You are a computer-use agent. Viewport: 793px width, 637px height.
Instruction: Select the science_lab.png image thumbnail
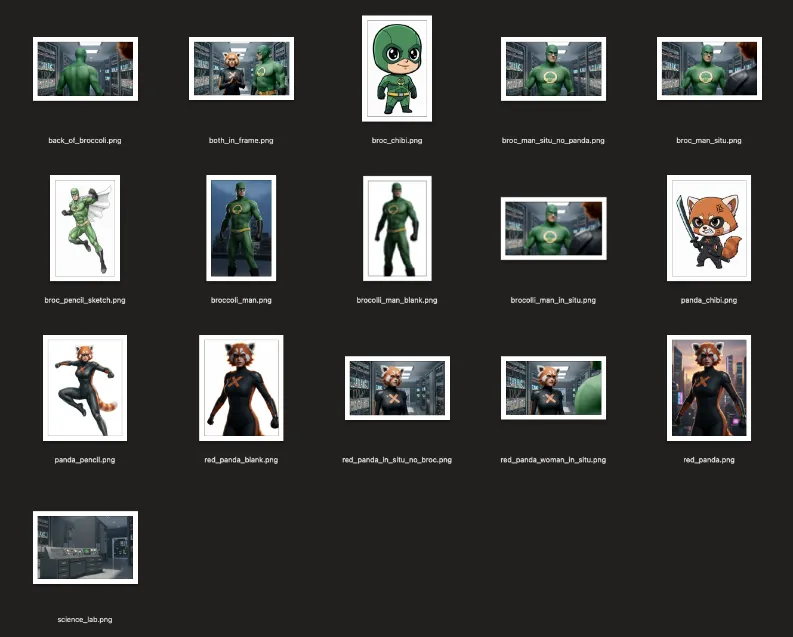85,547
